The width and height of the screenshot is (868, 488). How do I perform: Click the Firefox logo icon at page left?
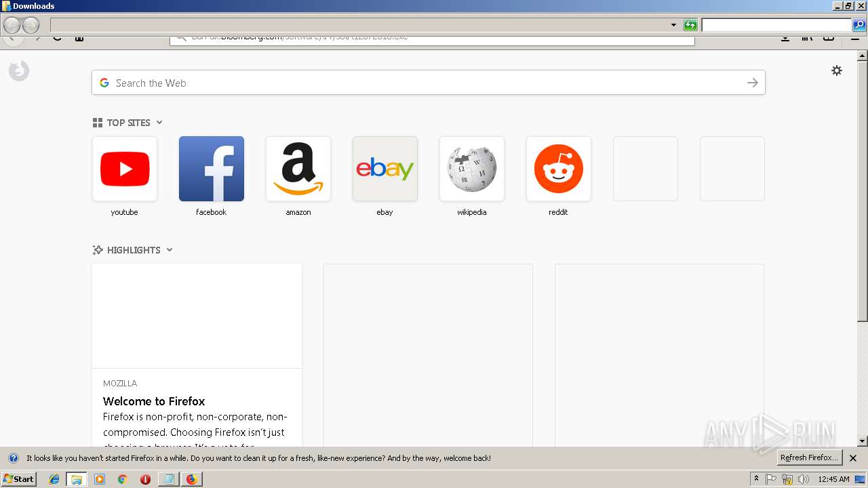(19, 70)
